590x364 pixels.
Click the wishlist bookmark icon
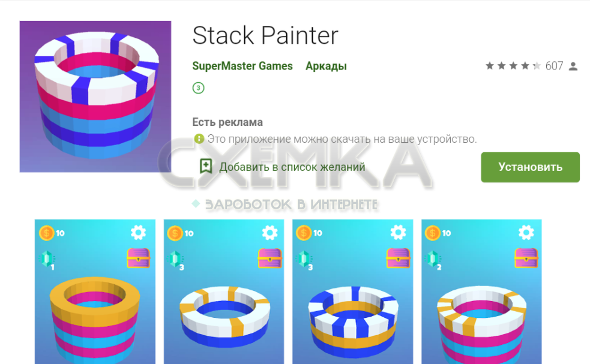[x=206, y=166]
